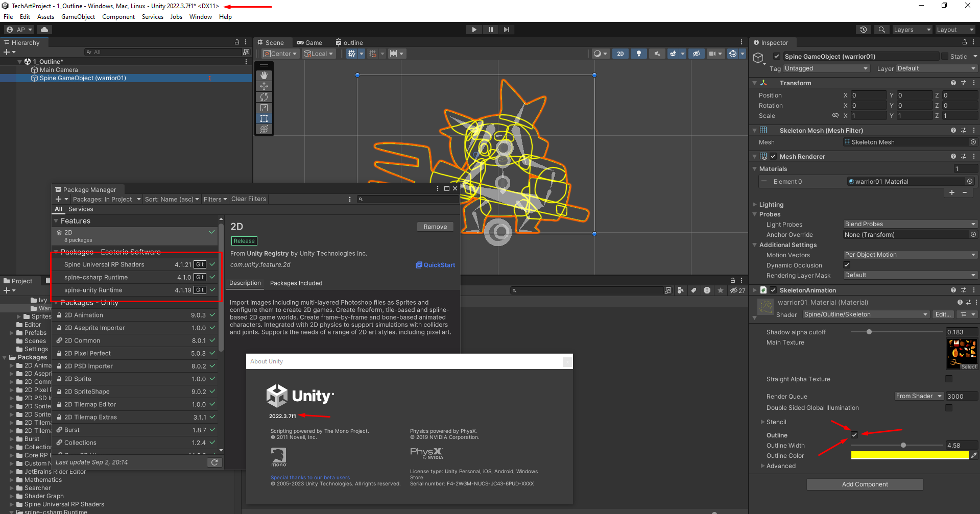
Task: Open the Window menu
Action: [x=201, y=17]
